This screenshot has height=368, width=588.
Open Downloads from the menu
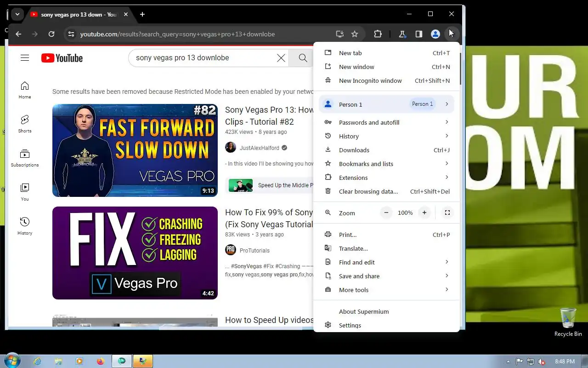tap(386, 150)
